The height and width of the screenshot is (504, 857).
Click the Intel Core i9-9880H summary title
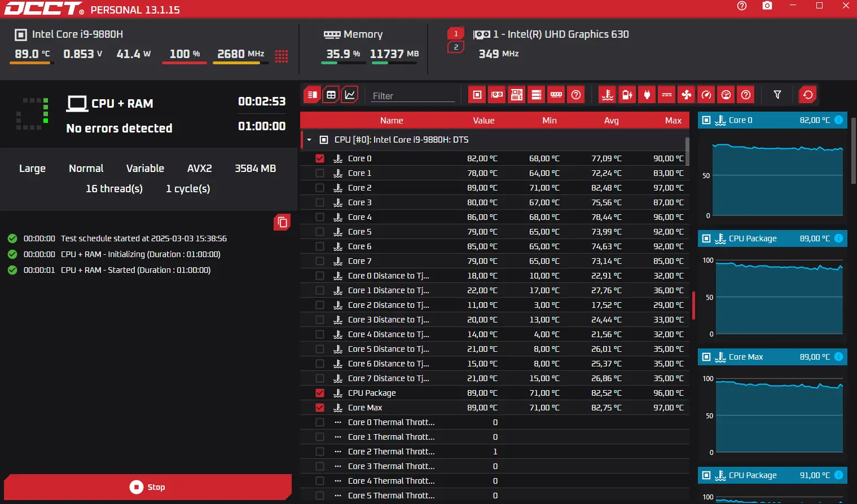pyautogui.click(x=77, y=34)
